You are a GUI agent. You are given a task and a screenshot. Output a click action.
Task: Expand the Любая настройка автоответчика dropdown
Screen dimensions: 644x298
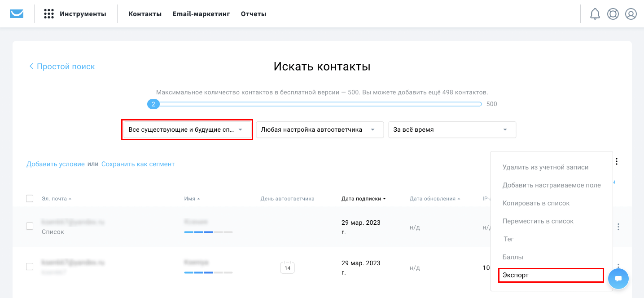pos(319,129)
